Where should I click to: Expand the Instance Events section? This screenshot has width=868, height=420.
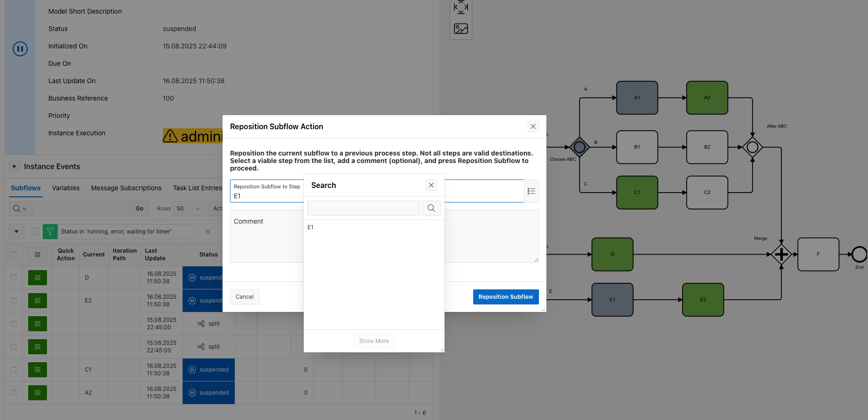15,166
